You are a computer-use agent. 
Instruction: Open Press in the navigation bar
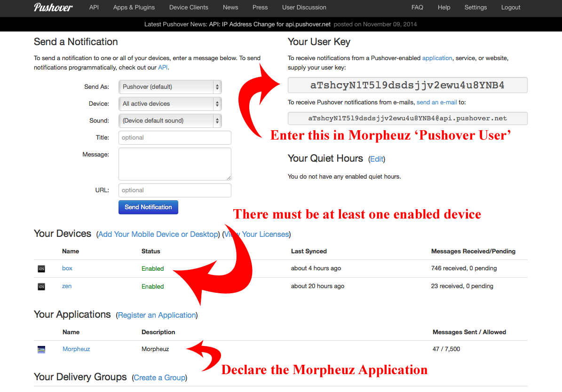click(260, 7)
